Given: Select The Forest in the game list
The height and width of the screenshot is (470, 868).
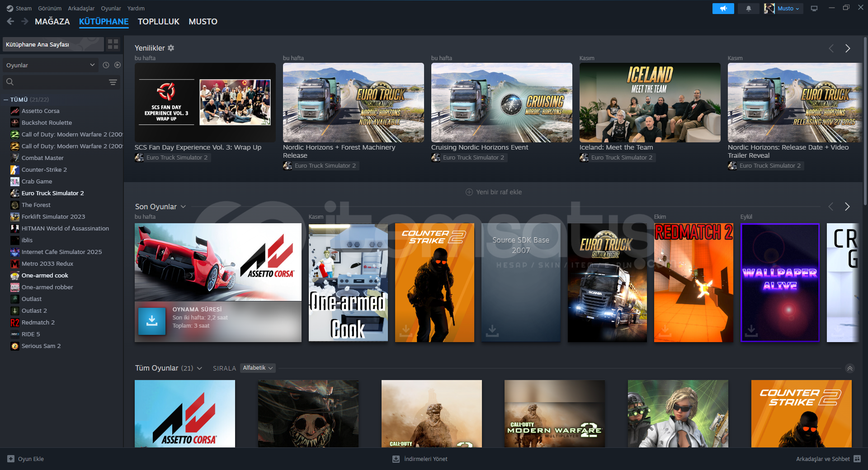Looking at the screenshot, I should pyautogui.click(x=36, y=205).
